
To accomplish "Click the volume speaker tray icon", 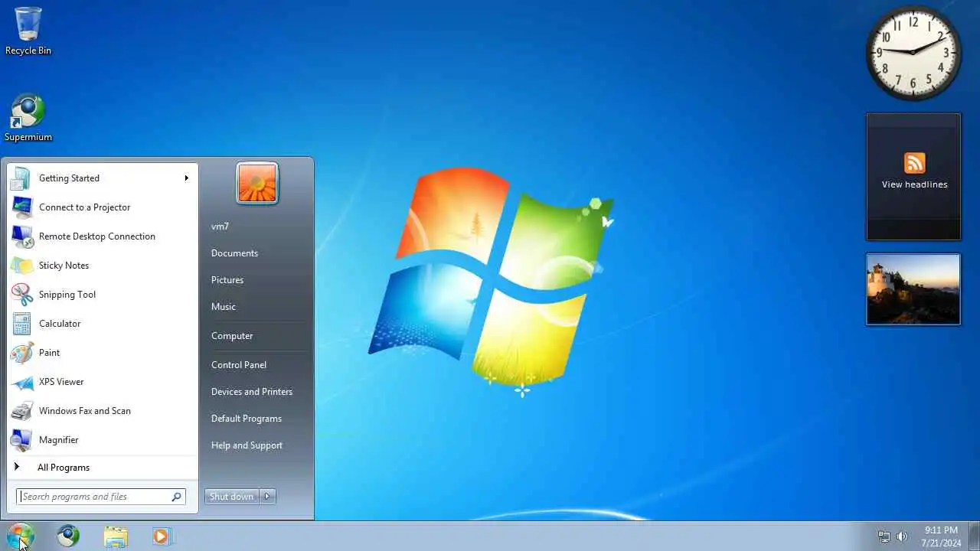I will [902, 536].
